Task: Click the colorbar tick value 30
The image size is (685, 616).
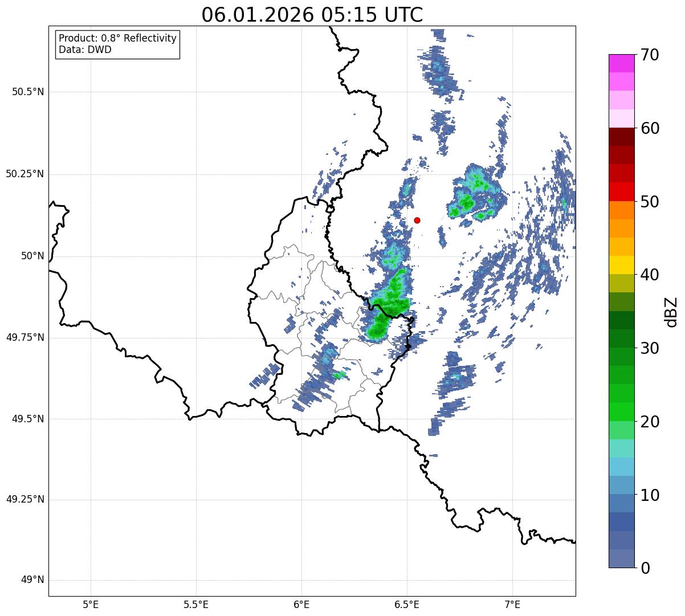Action: [x=650, y=348]
